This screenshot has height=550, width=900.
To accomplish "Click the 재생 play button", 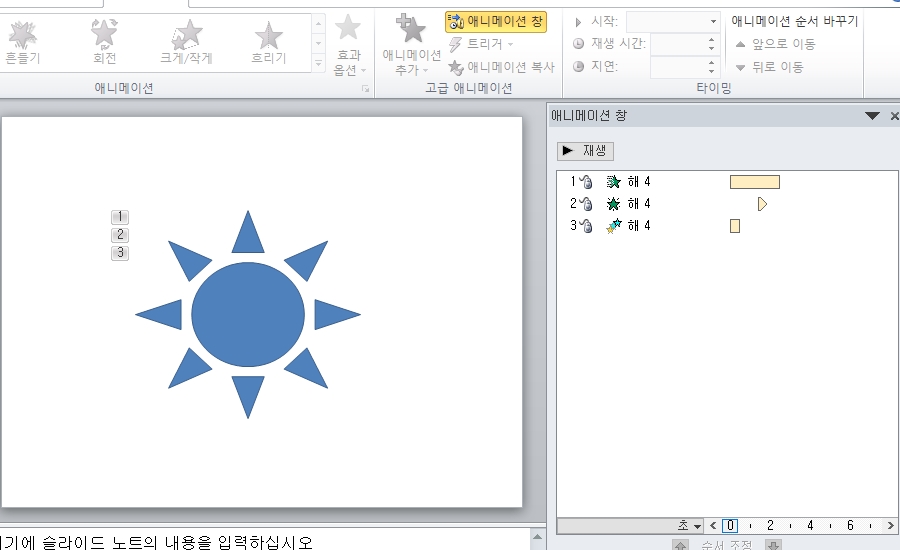I will [x=585, y=151].
